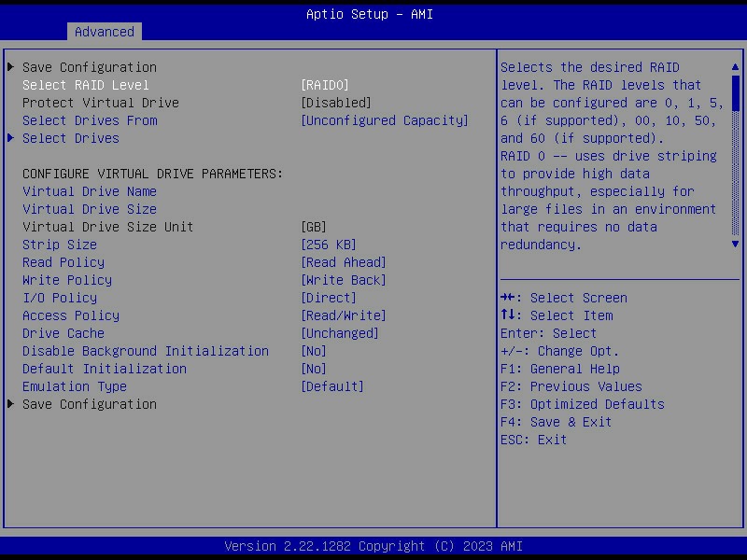Click the Select Screen arrows hint
Image resolution: width=747 pixels, height=560 pixels.
(x=564, y=298)
